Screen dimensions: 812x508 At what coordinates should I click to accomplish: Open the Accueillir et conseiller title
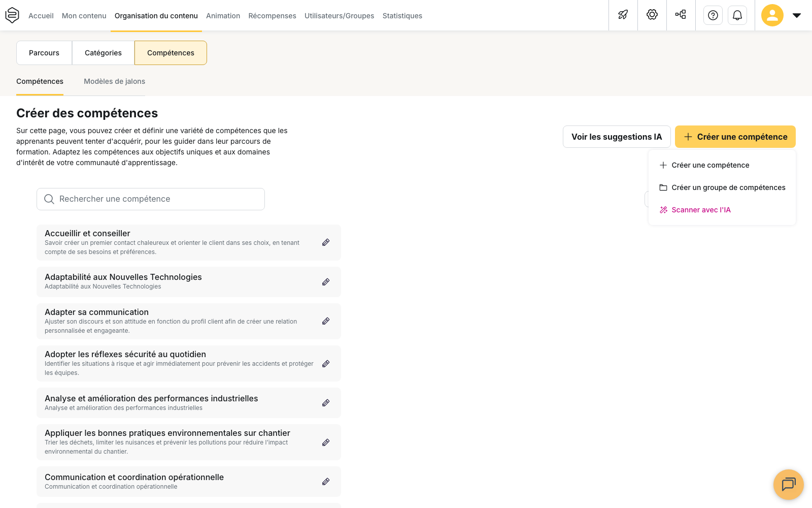(87, 233)
